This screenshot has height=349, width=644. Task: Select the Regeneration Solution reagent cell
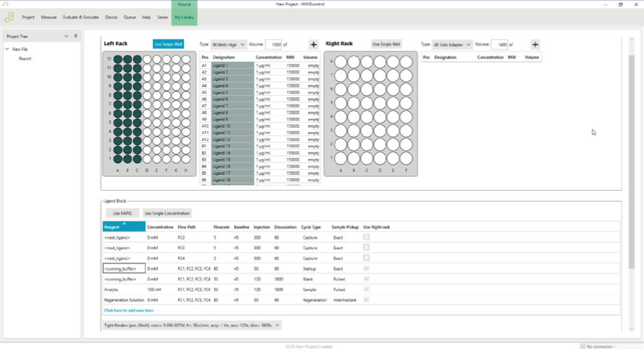point(124,300)
